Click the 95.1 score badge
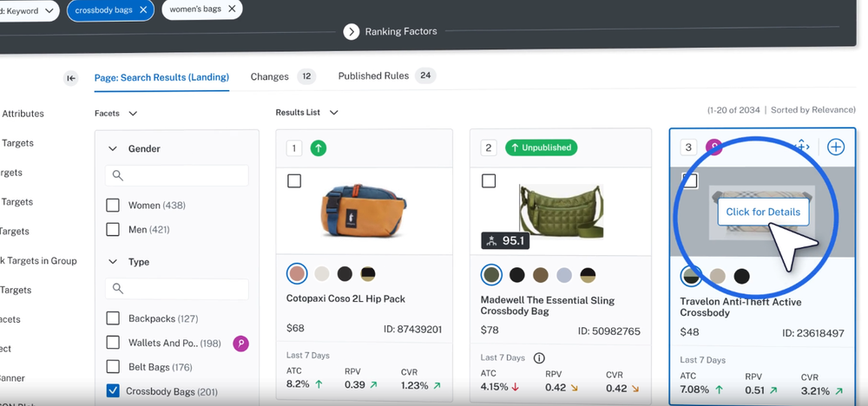 [505, 240]
